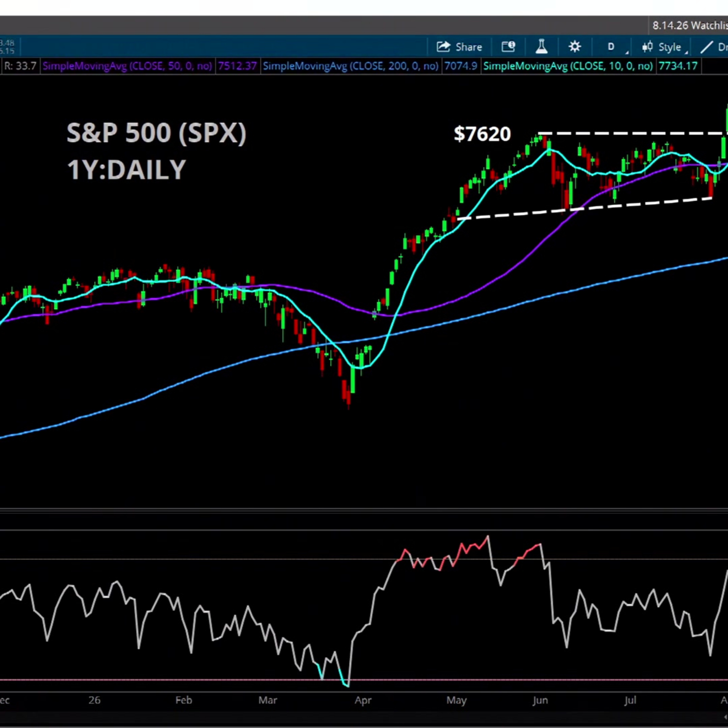Click the 7074.9 moving average value
Image resolution: width=728 pixels, height=728 pixels.
pos(461,66)
